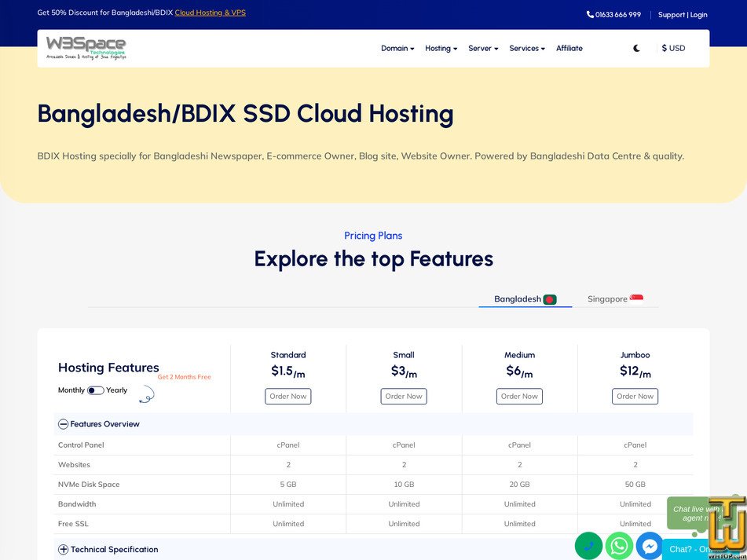Screen dimensions: 747x560
Task: Toggle dark mode moon icon
Action: tap(636, 48)
